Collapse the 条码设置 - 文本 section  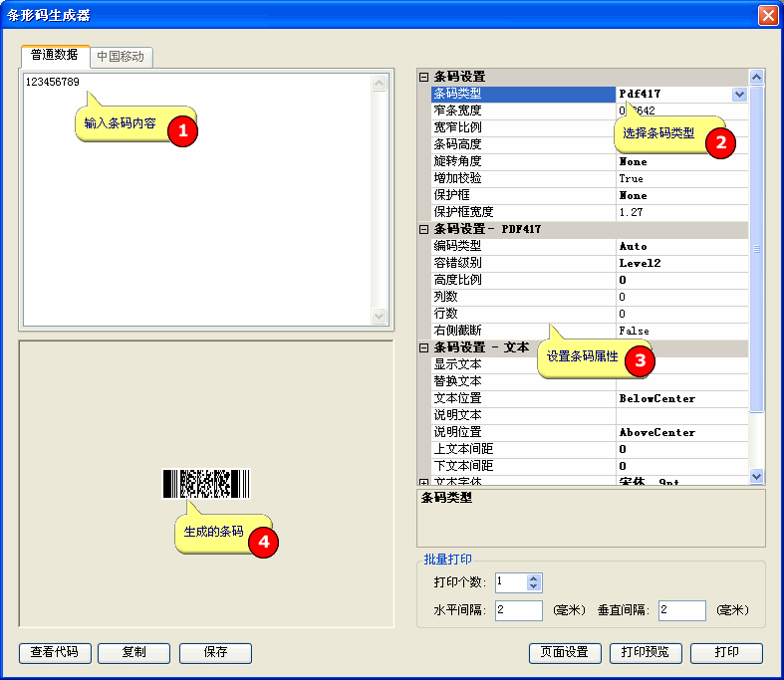pyautogui.click(x=423, y=347)
